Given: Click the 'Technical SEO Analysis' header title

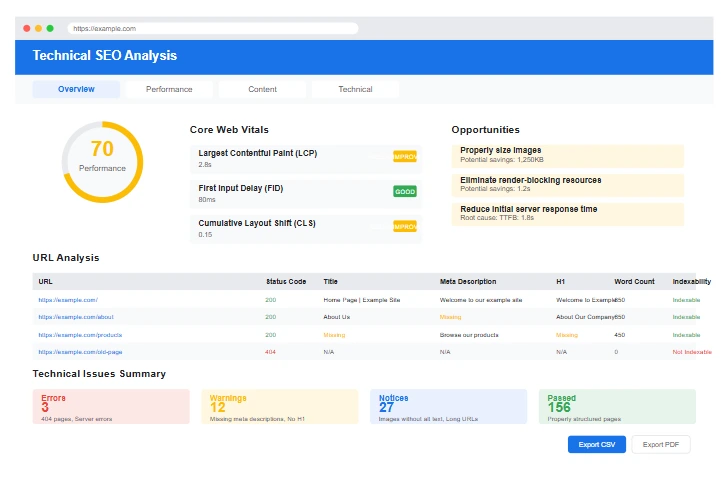Looking at the screenshot, I should tap(104, 55).
